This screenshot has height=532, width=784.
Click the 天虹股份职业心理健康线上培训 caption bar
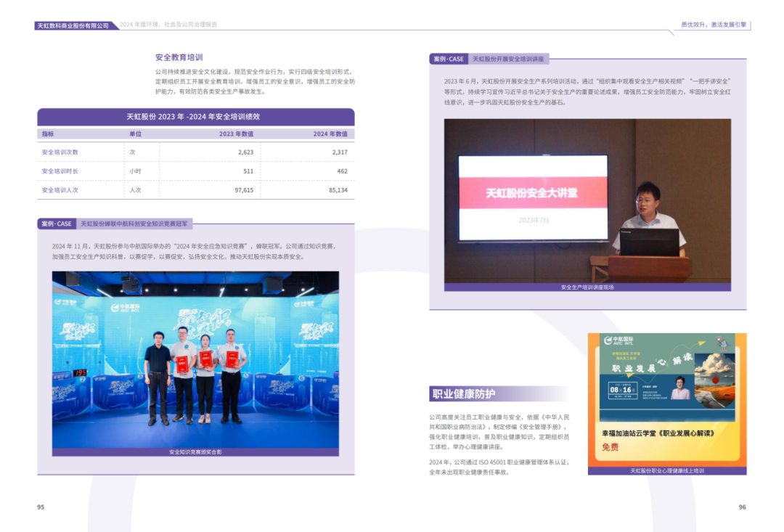coord(666,471)
